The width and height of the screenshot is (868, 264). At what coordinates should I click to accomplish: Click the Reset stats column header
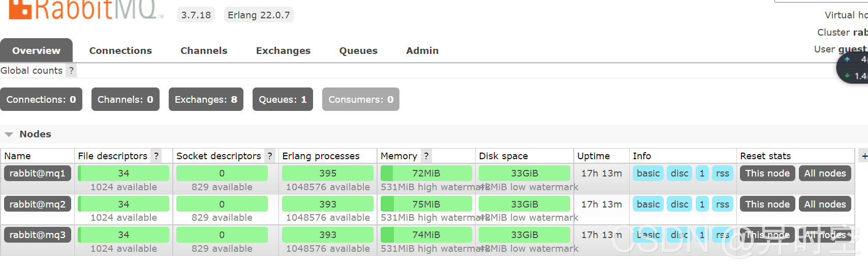point(765,156)
